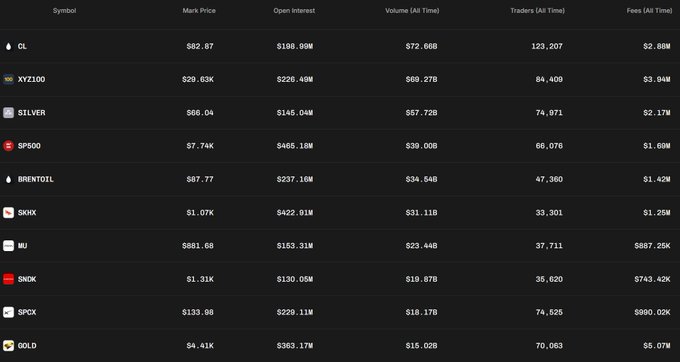The width and height of the screenshot is (680, 362).
Task: Open the XYZ100 market symbol
Action: click(31, 79)
